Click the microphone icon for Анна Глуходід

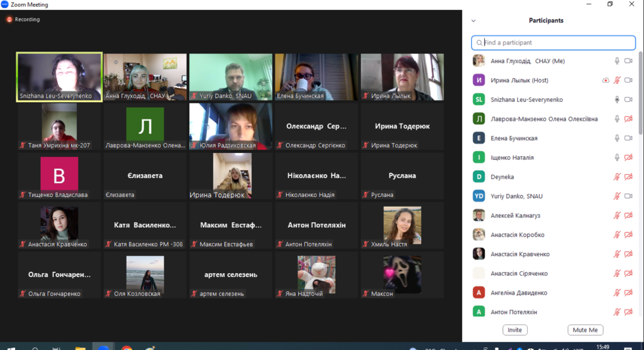click(x=617, y=61)
